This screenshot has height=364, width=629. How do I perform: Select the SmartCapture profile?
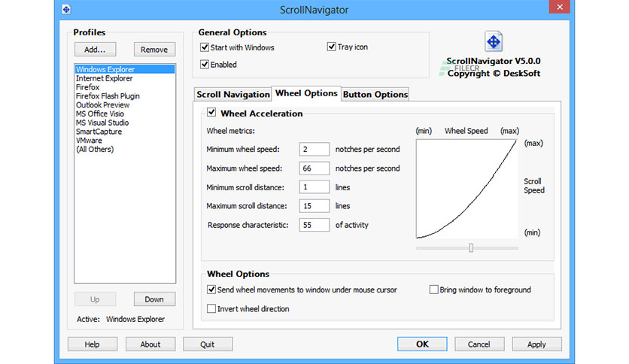[x=125, y=132]
